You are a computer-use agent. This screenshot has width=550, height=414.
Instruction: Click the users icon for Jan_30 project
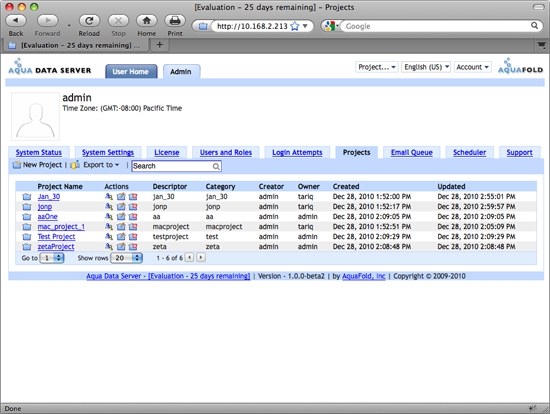pos(109,196)
